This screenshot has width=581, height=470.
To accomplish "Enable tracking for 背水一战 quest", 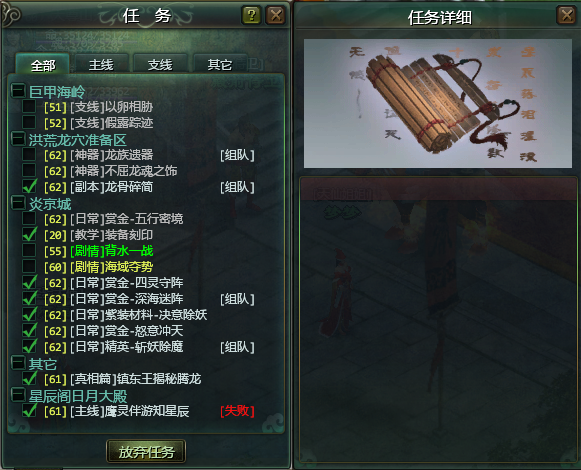I will (29, 250).
